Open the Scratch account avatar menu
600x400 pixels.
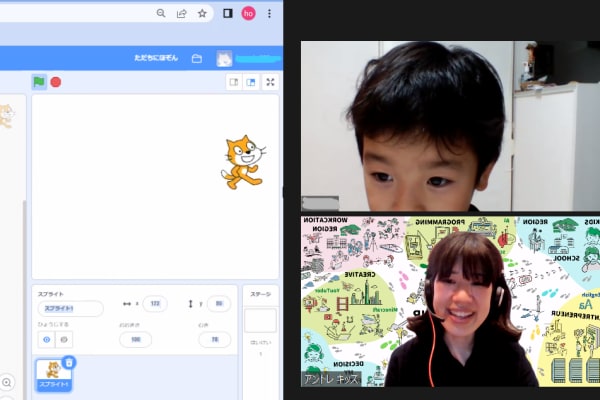[x=225, y=58]
